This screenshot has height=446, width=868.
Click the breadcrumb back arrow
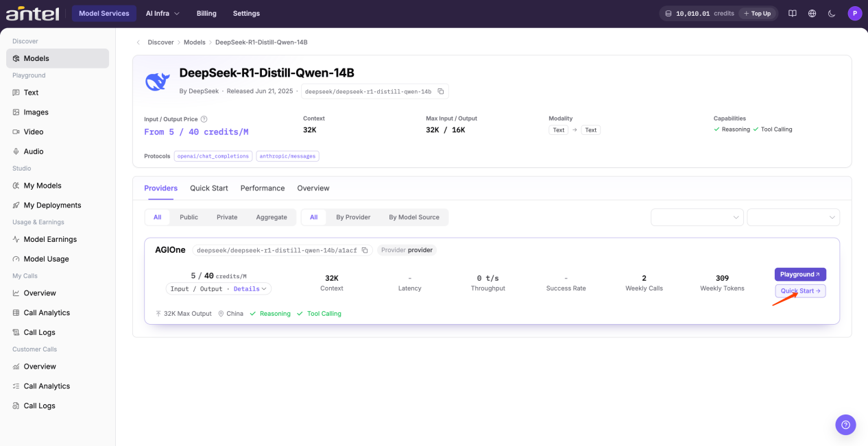pyautogui.click(x=138, y=42)
